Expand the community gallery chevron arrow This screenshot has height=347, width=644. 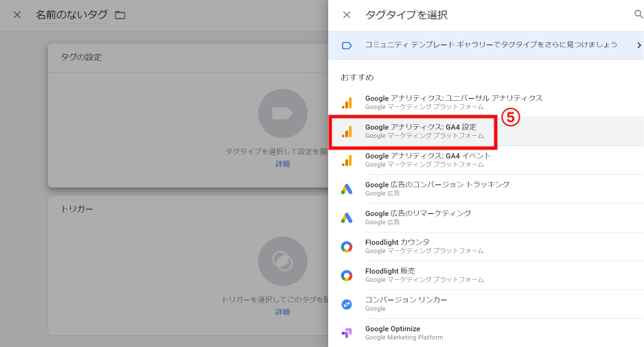point(639,45)
